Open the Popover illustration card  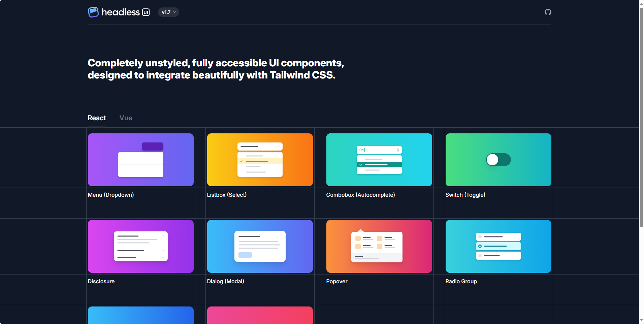(x=379, y=246)
